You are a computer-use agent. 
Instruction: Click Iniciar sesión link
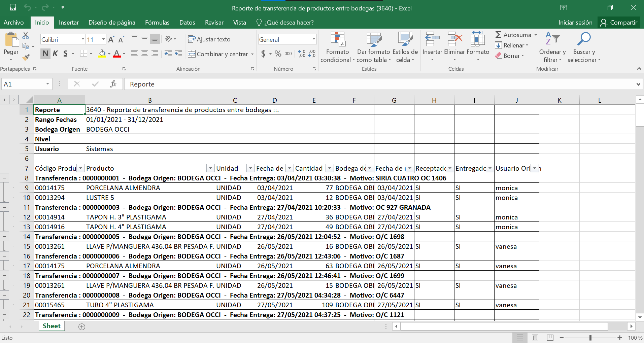pyautogui.click(x=575, y=23)
